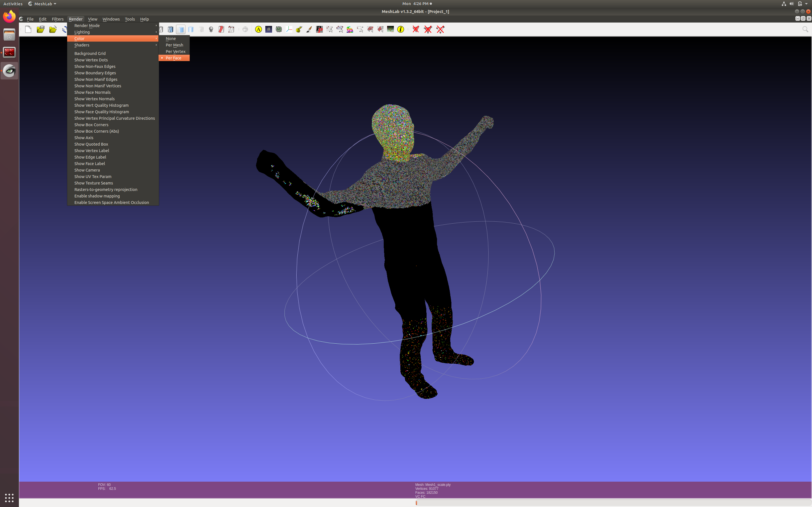This screenshot has width=812, height=507.
Task: Turn on Show Axis
Action: [x=84, y=137]
